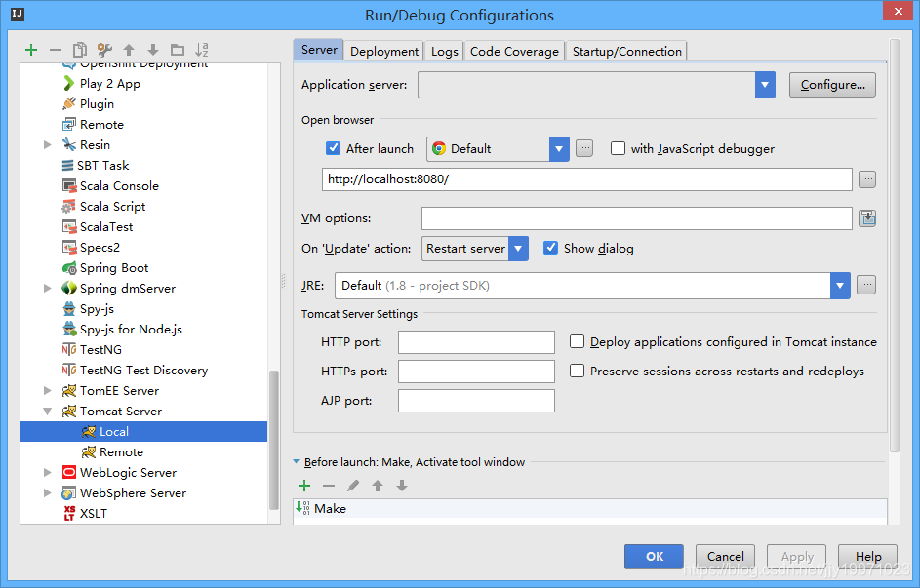Add before-launch task with green plus
This screenshot has width=920, height=588.
click(x=304, y=486)
